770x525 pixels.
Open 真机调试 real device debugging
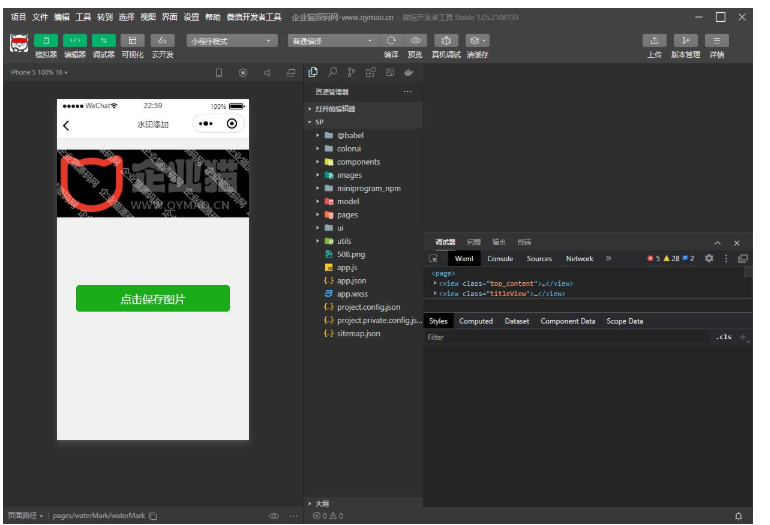point(446,41)
